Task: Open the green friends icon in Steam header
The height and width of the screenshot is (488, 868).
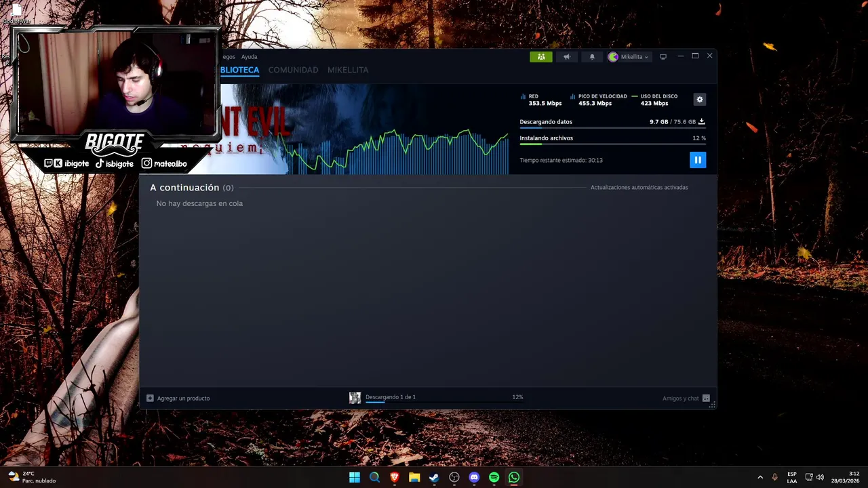Action: (x=541, y=57)
